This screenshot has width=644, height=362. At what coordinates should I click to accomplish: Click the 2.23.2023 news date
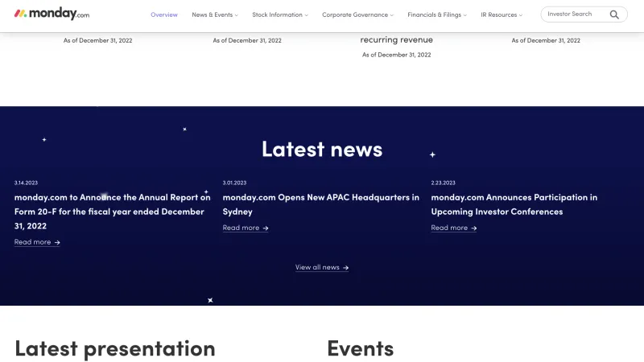(x=443, y=183)
